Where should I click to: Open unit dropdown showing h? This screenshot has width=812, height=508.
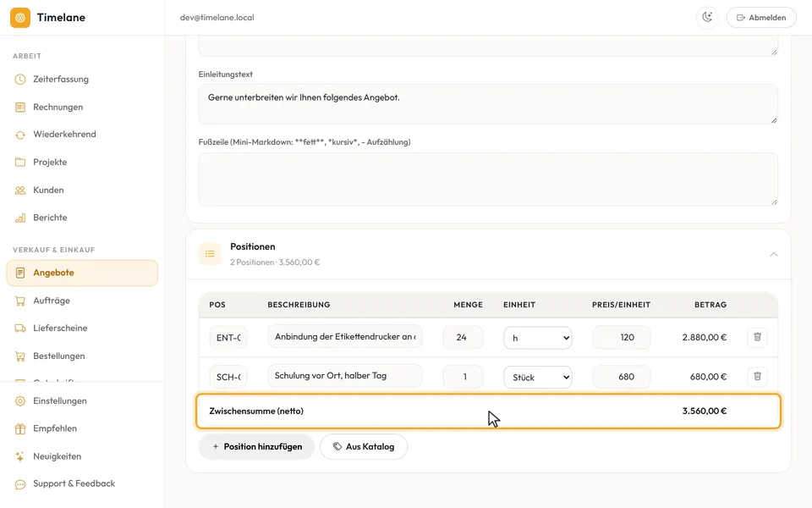538,338
